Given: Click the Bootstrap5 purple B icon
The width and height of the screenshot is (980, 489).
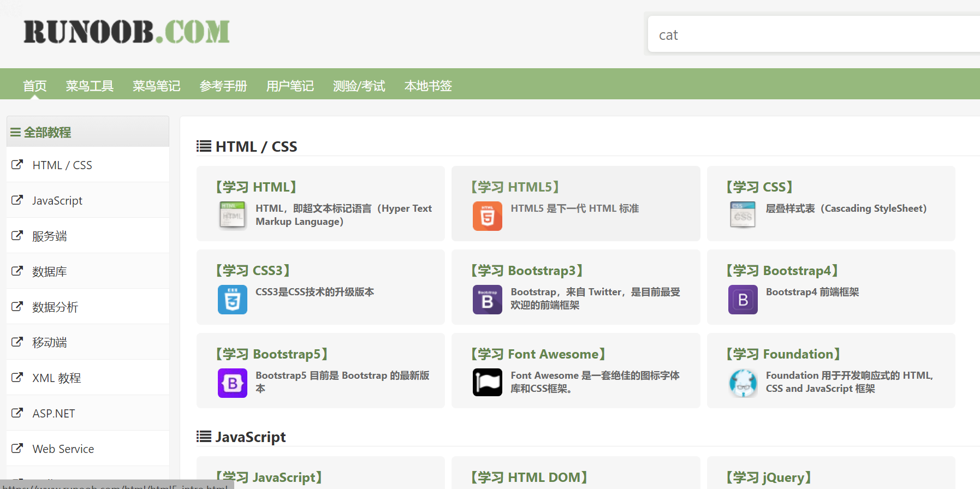Looking at the screenshot, I should point(233,383).
